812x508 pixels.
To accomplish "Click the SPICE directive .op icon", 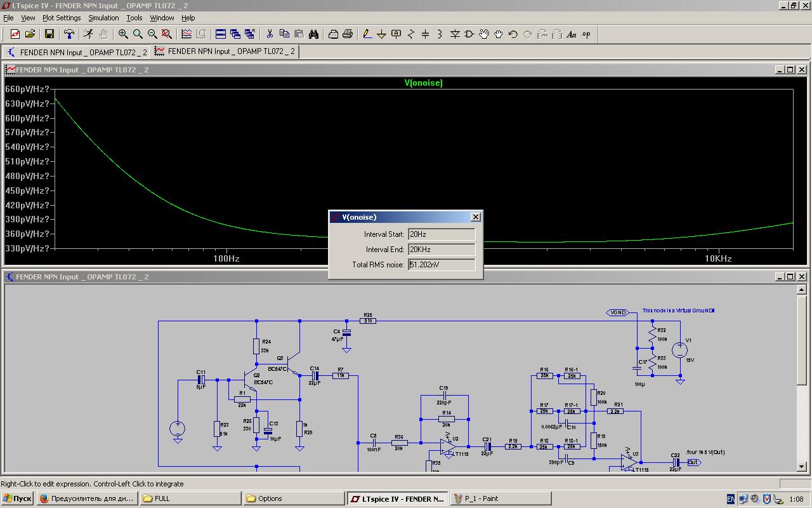I will (x=586, y=34).
